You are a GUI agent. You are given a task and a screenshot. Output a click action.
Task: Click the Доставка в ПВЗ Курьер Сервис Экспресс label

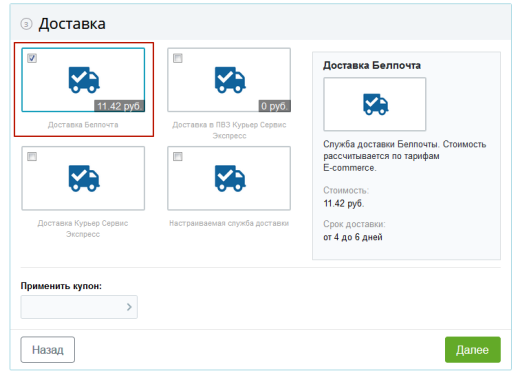pyautogui.click(x=229, y=130)
